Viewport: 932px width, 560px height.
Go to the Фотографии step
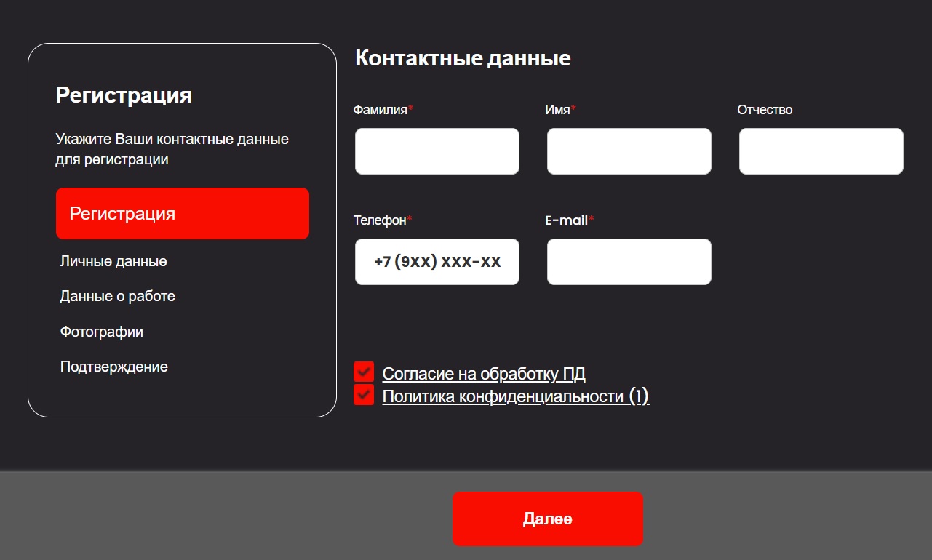102,332
